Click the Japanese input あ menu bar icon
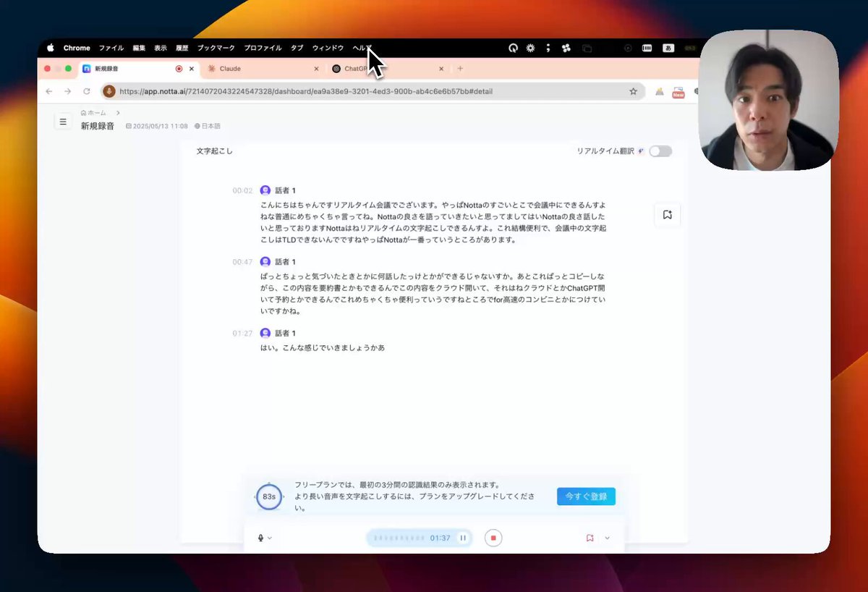 pos(668,48)
